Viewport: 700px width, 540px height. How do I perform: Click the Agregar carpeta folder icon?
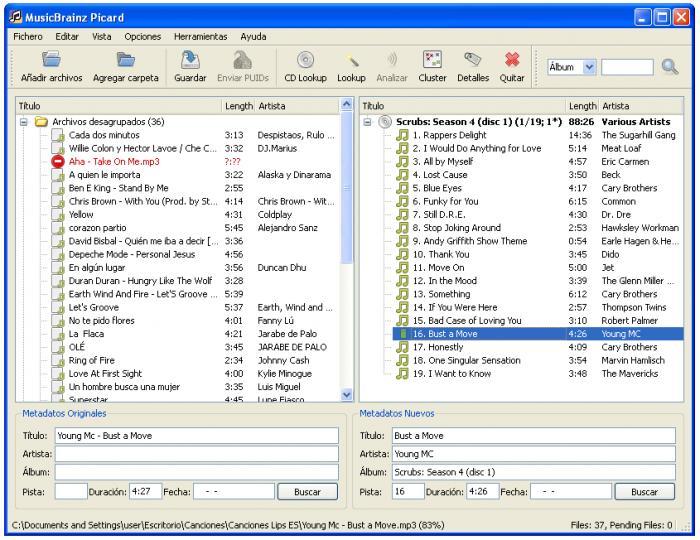pyautogui.click(x=125, y=59)
